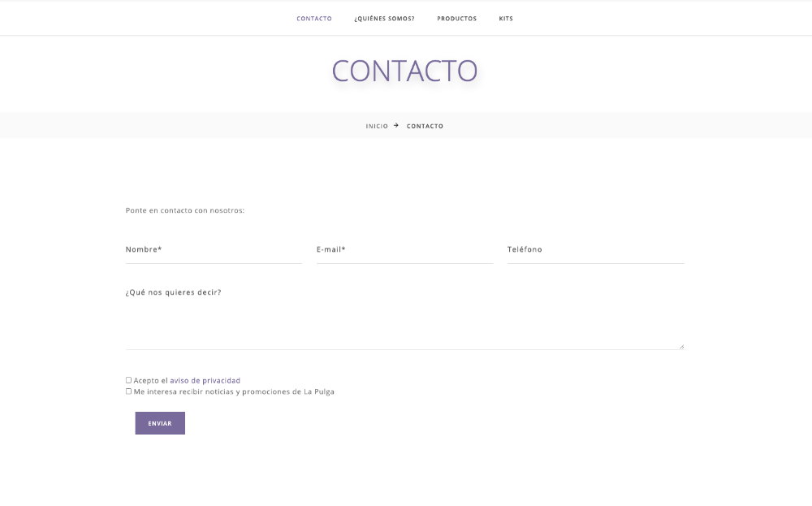
Task: Click the breadcrumb arrow icon after INICIO
Action: point(396,125)
